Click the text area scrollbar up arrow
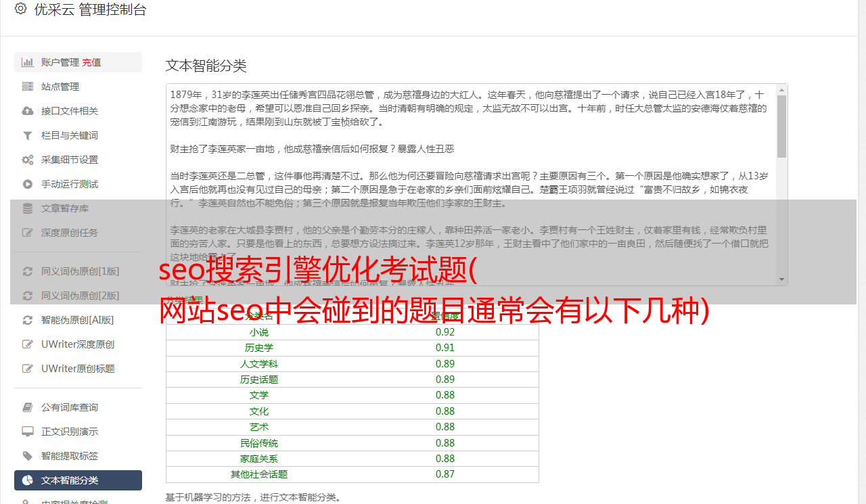 click(x=781, y=89)
